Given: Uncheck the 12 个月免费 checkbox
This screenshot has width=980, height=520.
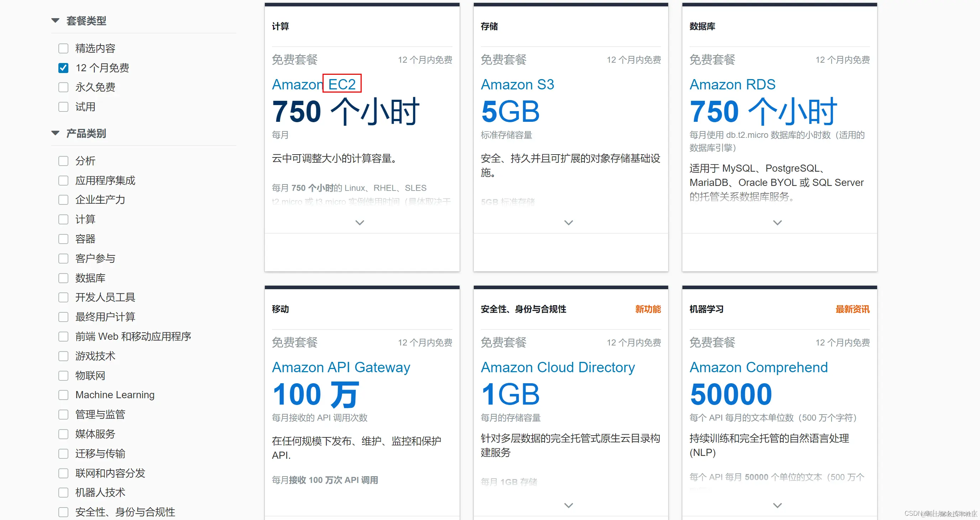Looking at the screenshot, I should [63, 68].
